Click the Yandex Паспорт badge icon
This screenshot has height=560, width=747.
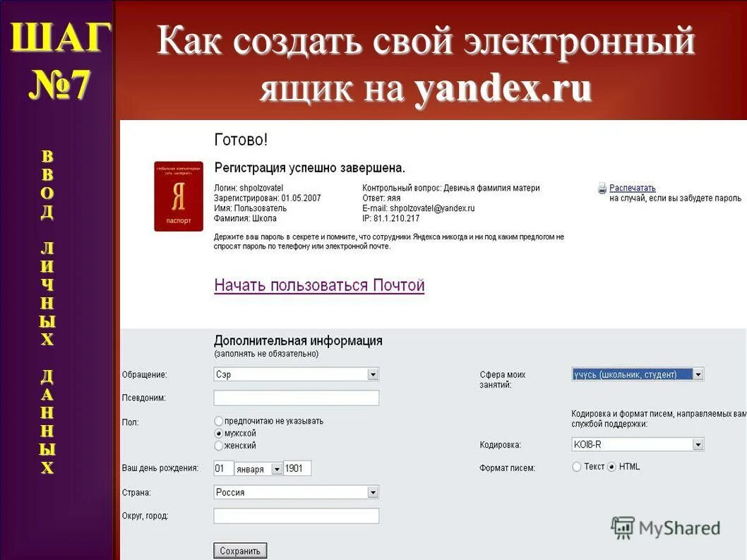(x=179, y=196)
